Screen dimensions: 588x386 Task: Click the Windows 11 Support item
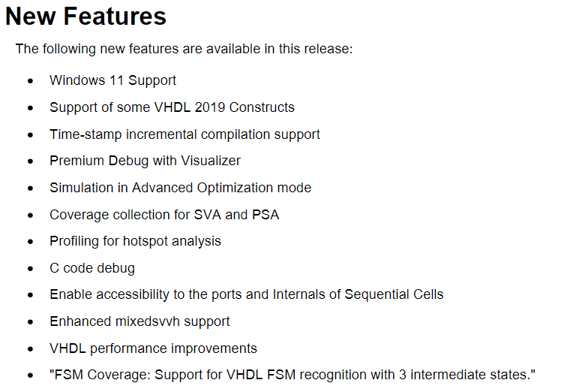point(112,80)
